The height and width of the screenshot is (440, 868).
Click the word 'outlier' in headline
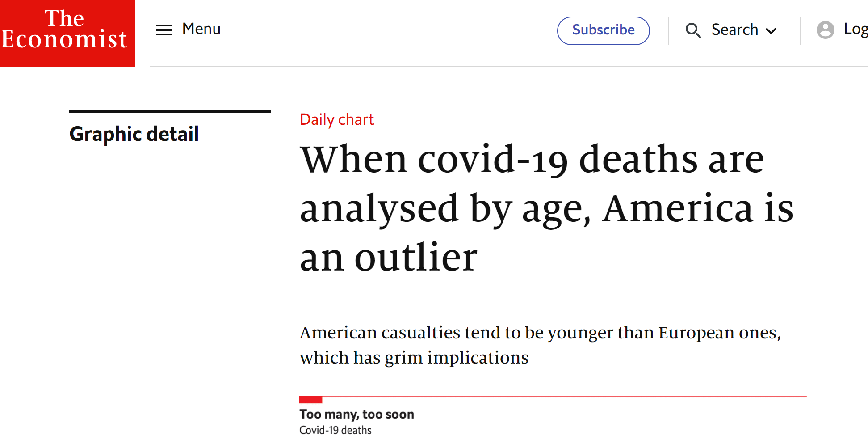pos(415,258)
